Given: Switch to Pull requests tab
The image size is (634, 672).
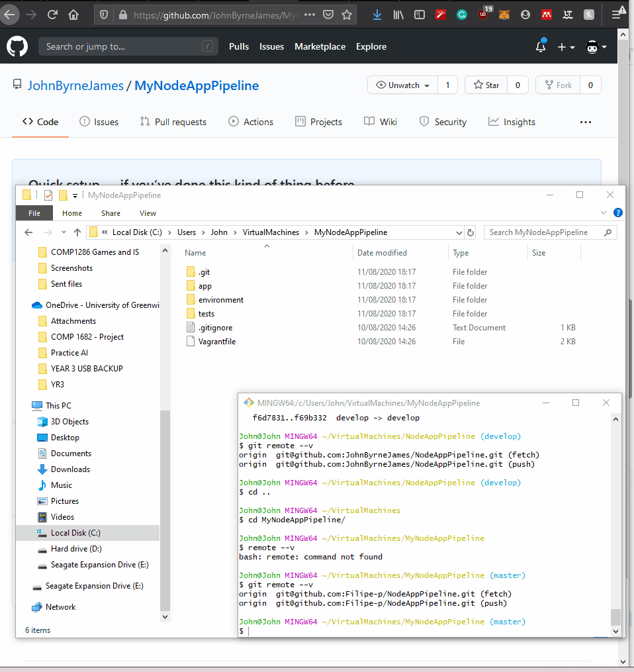Looking at the screenshot, I should [x=173, y=122].
